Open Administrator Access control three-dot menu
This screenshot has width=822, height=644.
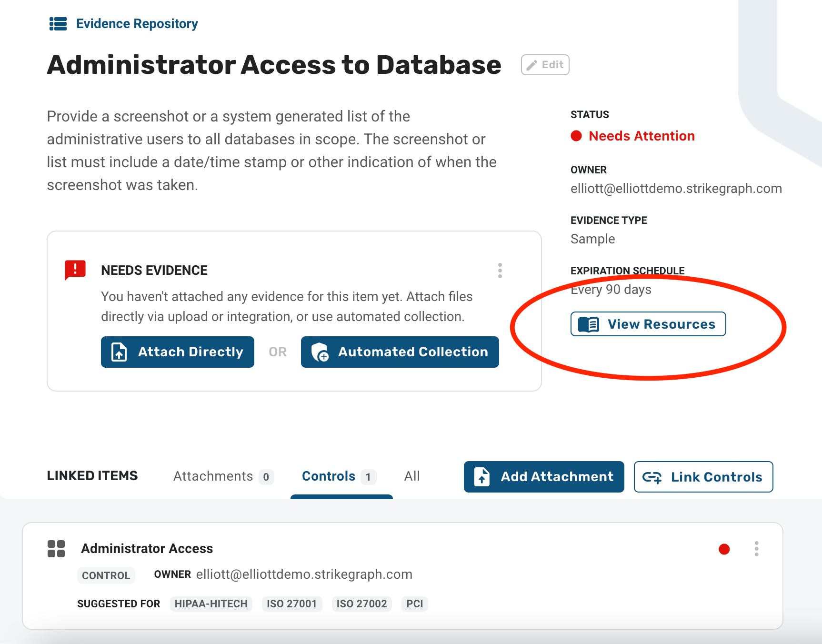[756, 549]
